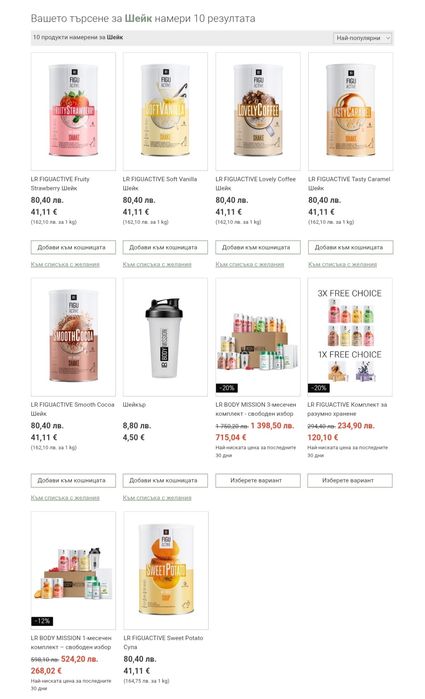Add Fruity Strawberry shake to cart

73,247
